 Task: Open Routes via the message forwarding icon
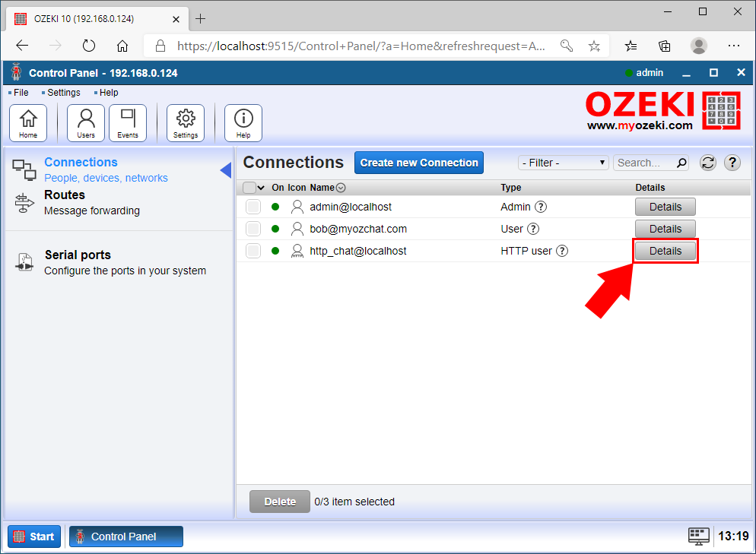[x=24, y=201]
